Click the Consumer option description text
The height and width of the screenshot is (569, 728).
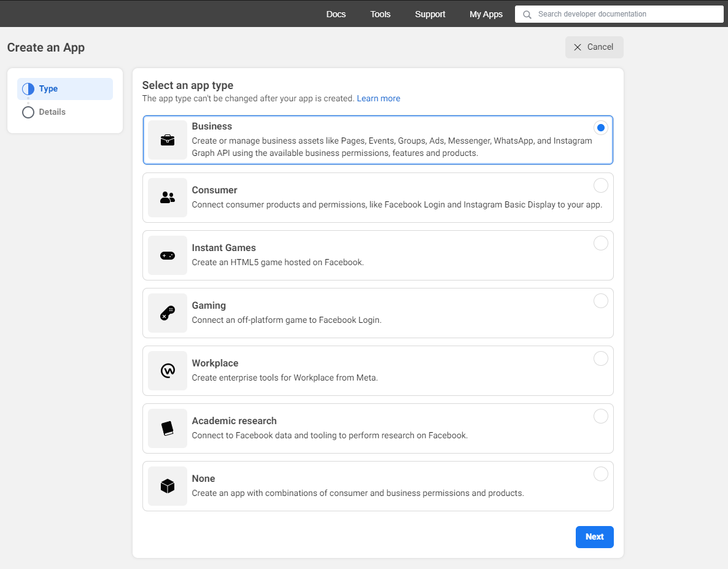397,204
